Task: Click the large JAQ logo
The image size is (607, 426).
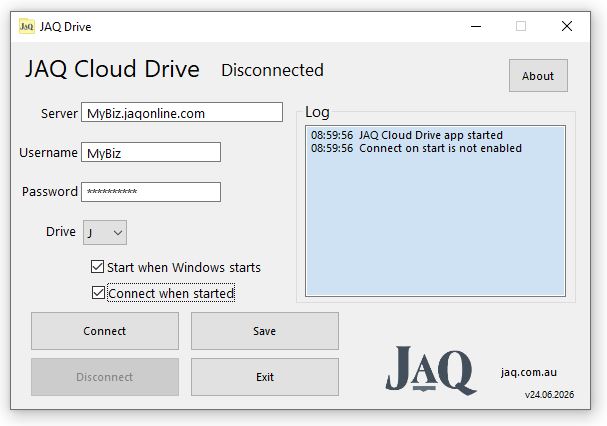Action: [x=431, y=371]
